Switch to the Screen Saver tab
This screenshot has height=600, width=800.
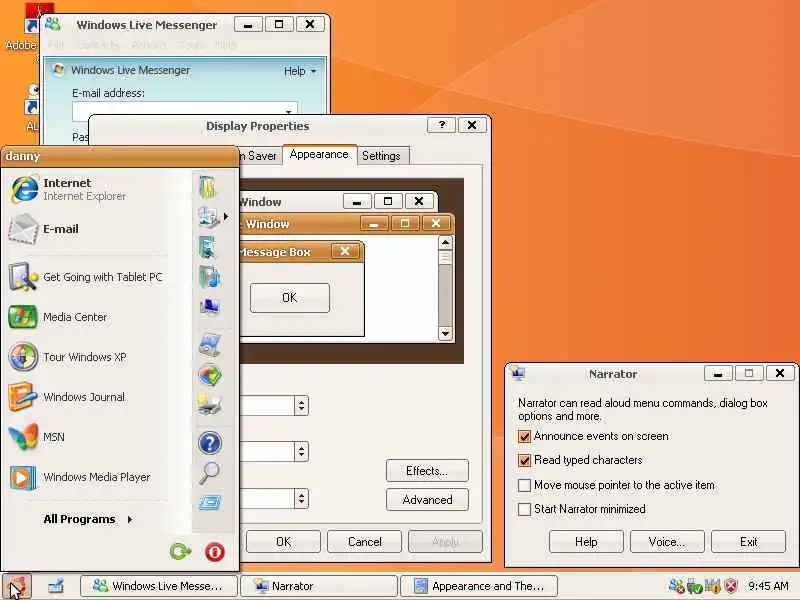point(259,156)
